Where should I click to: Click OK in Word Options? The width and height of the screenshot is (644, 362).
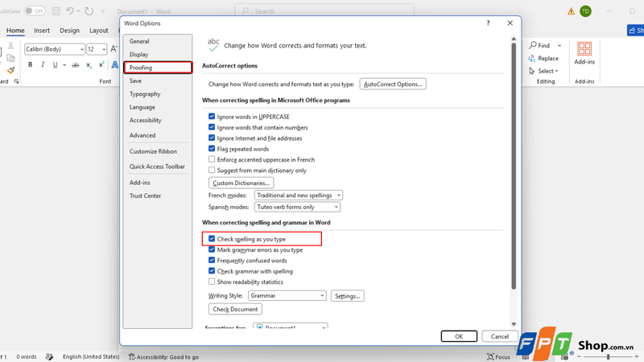(x=459, y=336)
